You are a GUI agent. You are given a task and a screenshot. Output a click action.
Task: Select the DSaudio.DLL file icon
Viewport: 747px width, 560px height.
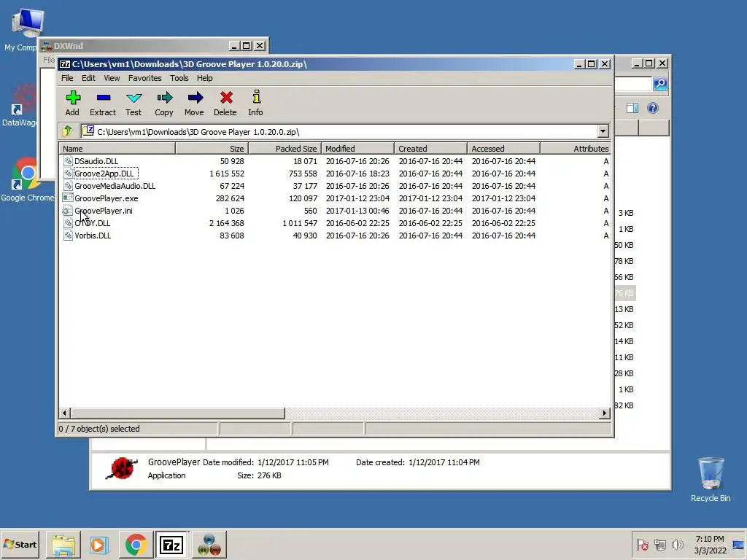click(68, 161)
